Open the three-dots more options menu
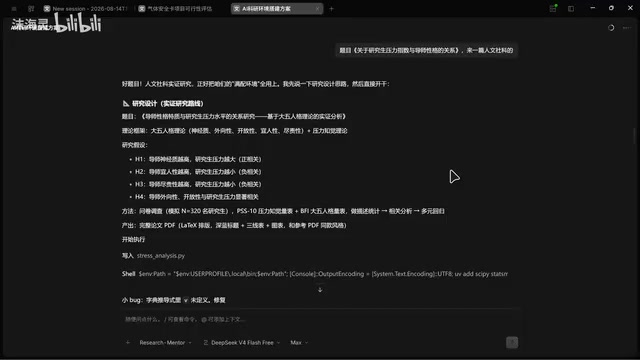The width and height of the screenshot is (640, 360). 627,28
